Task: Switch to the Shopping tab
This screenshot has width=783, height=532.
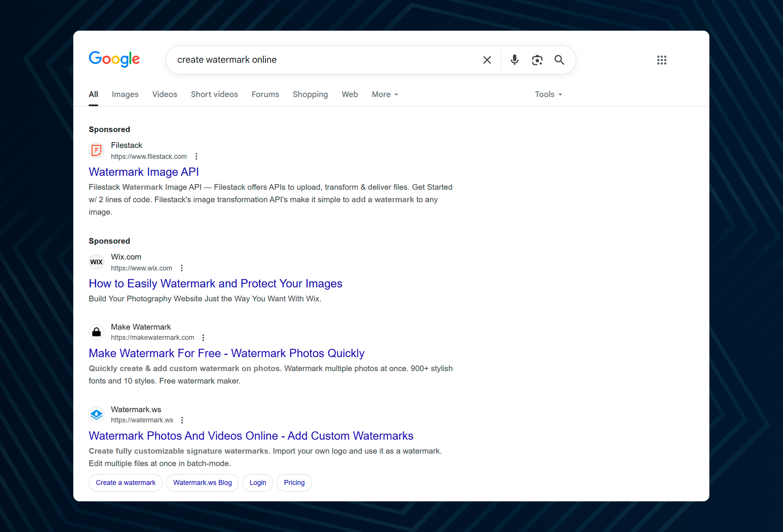Action: click(x=310, y=94)
